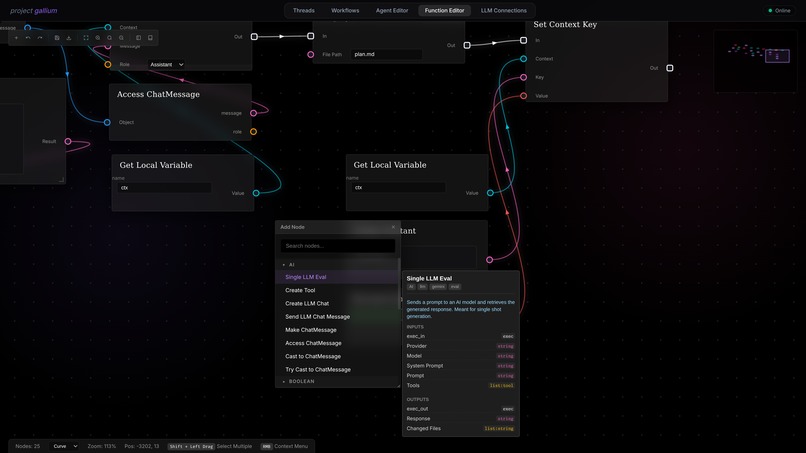Click the Value pin of left Get Local Variable
The width and height of the screenshot is (806, 453).
click(256, 193)
